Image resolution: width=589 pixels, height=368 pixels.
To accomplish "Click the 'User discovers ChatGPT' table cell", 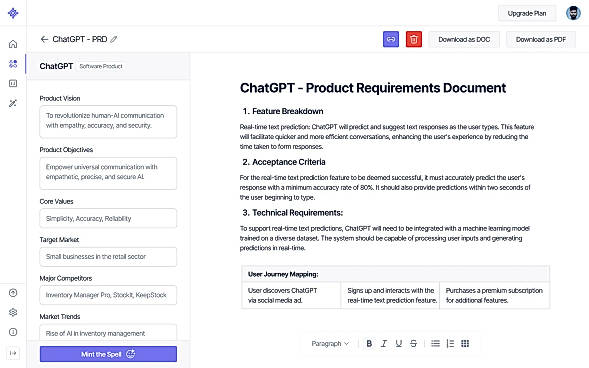I will 291,295.
